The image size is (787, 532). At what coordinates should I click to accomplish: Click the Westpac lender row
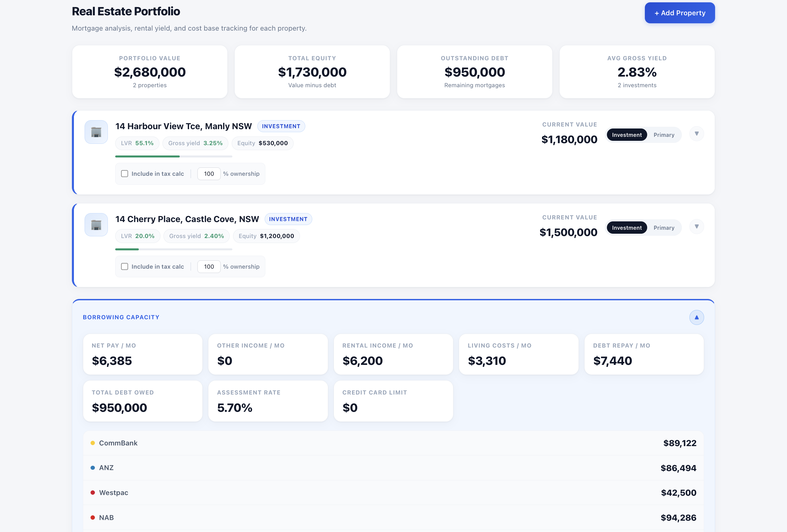pyautogui.click(x=393, y=493)
